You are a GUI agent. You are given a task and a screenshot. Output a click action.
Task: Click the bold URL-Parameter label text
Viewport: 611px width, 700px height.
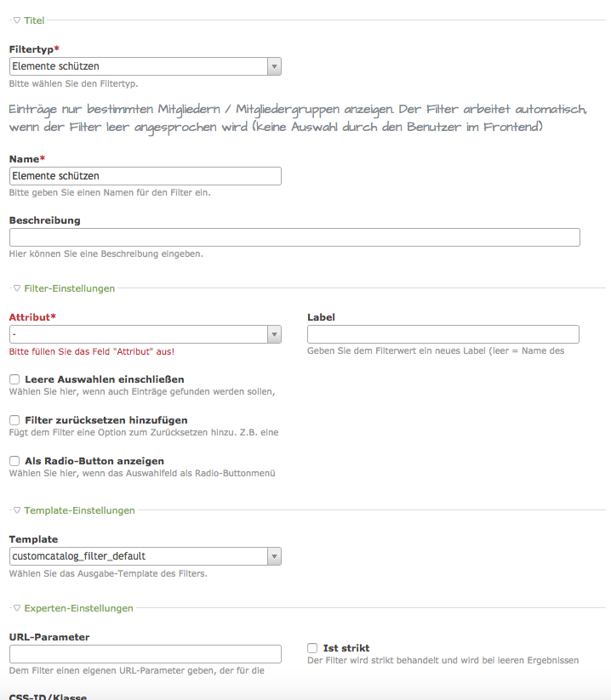click(49, 636)
